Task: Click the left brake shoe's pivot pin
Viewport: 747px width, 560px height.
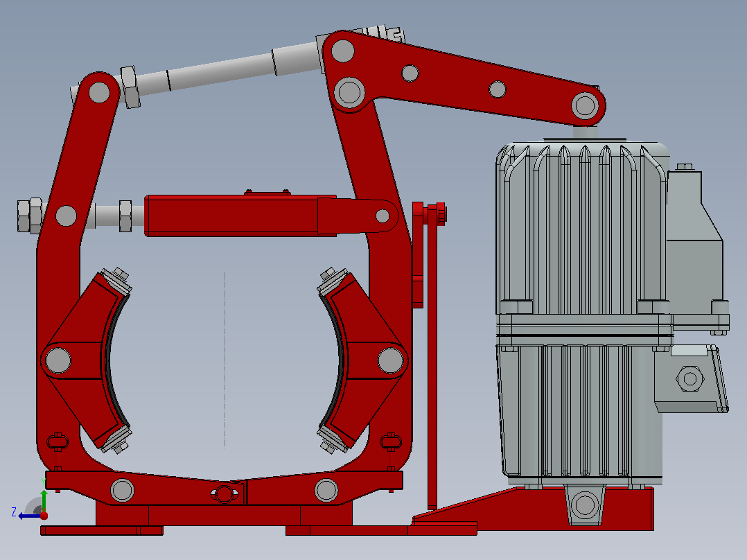Action: pyautogui.click(x=58, y=360)
